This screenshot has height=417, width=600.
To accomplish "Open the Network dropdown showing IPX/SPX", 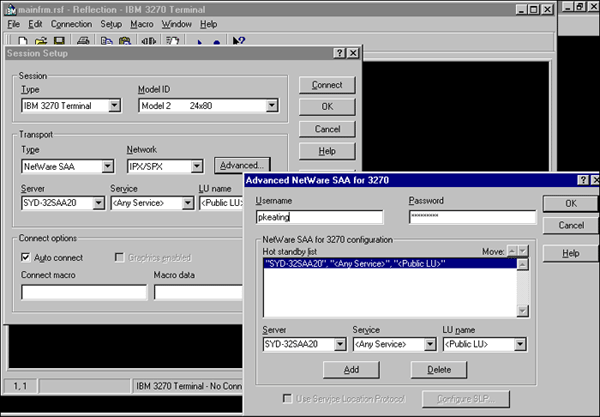I will pos(197,166).
